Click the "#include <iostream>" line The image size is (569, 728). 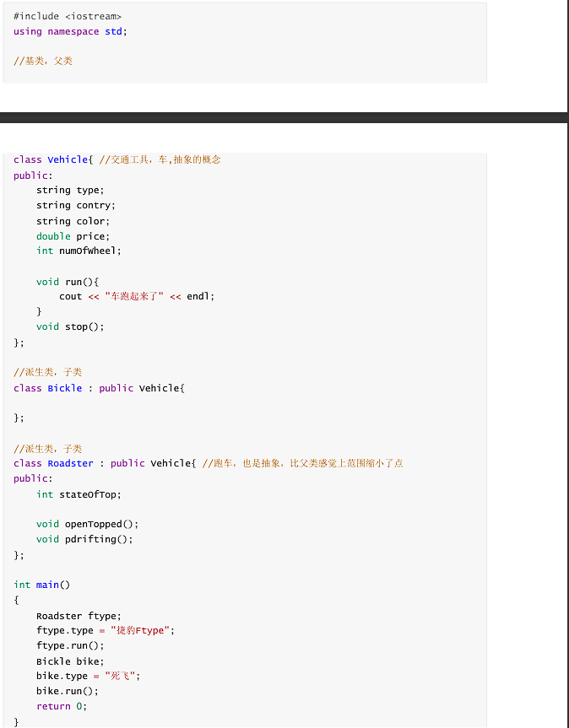68,16
